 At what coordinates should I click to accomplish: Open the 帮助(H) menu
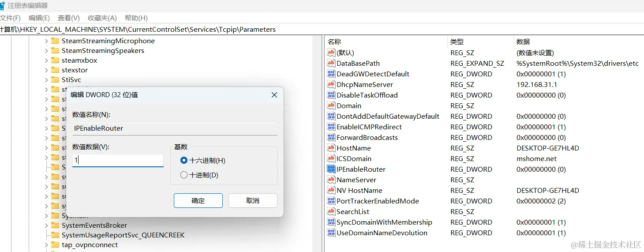coord(136,18)
